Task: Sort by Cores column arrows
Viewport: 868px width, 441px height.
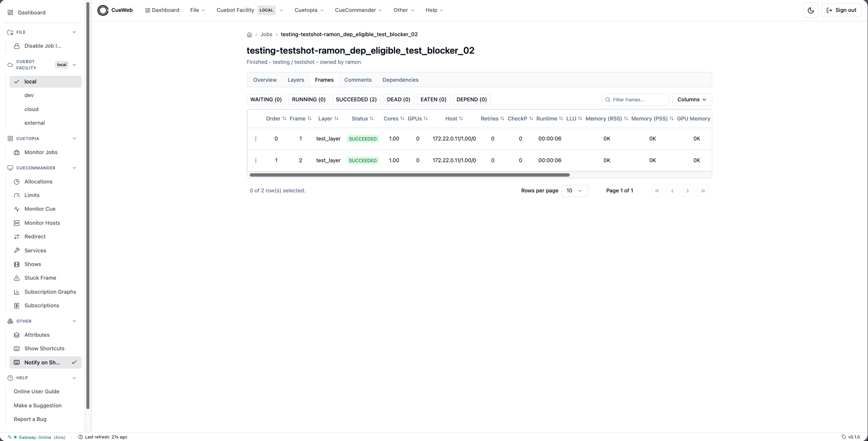Action: click(x=402, y=119)
